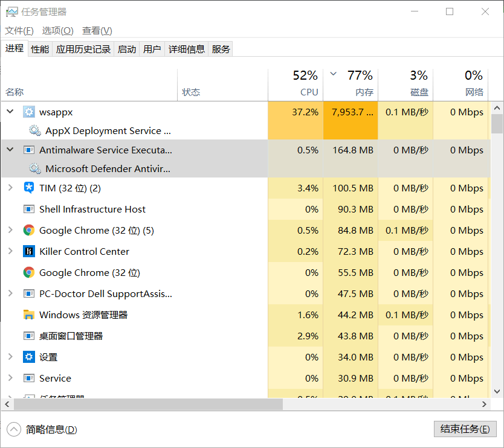Click the Antimalware Service Executable icon

pos(29,150)
